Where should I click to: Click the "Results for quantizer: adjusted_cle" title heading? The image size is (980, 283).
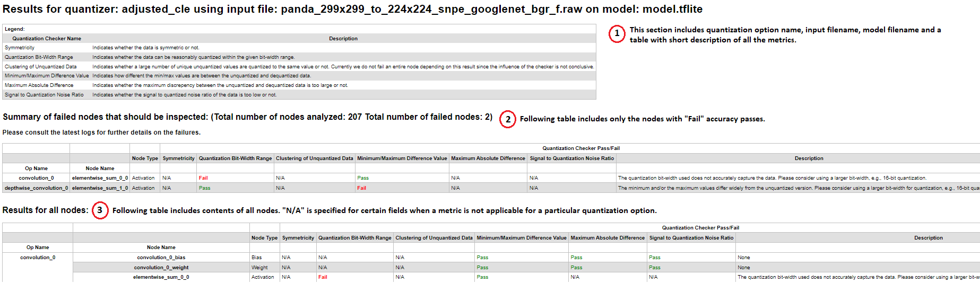tap(353, 9)
